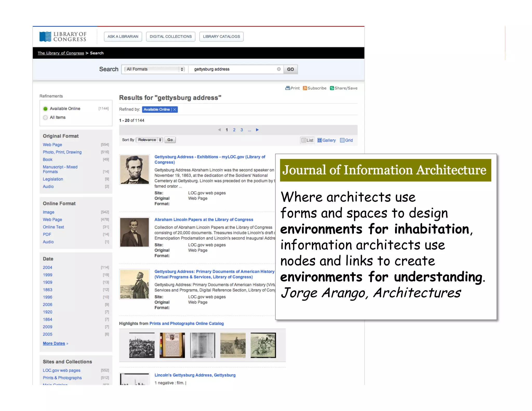Clear the search field with the X icon
The width and height of the screenshot is (532, 411).
pos(279,69)
